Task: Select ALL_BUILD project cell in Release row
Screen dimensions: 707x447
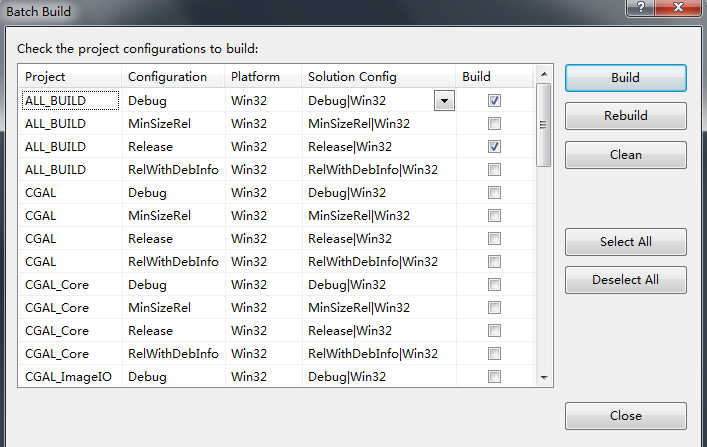Action: click(70, 147)
